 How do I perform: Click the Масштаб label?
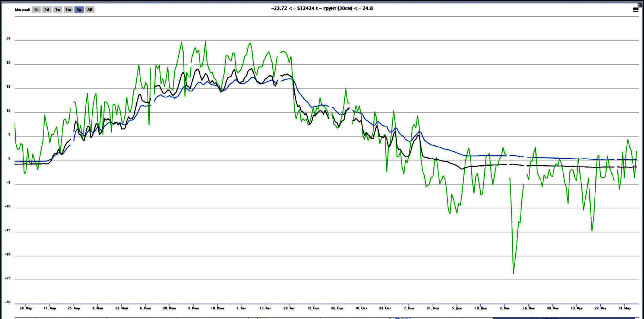22,10
